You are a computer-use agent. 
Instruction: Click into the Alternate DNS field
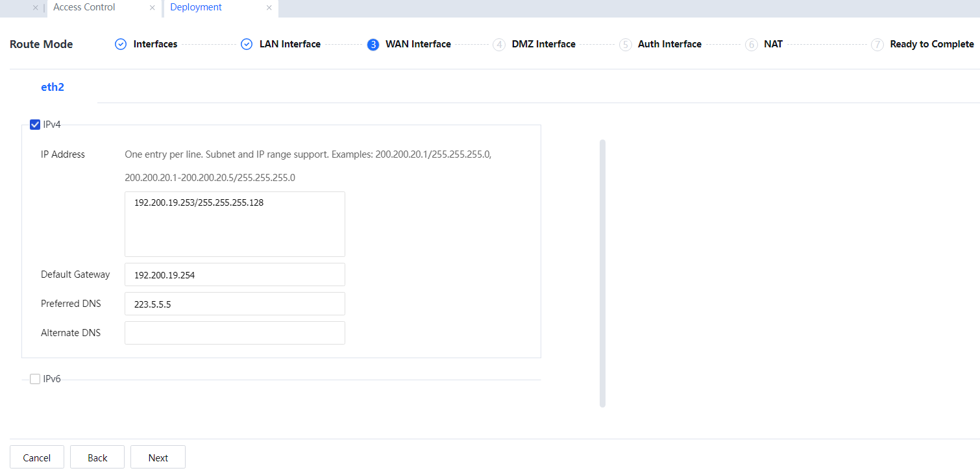(234, 333)
